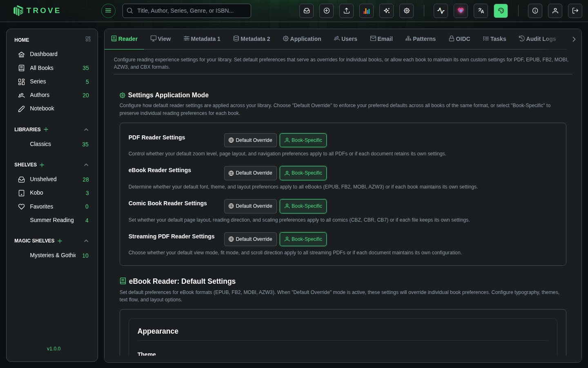Switch to the Application tab
This screenshot has height=368, width=588.
point(302,39)
